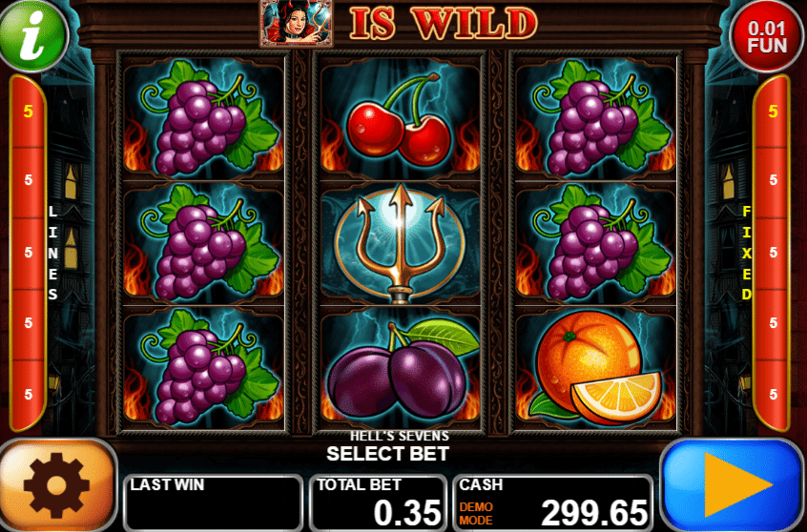Select the middle 5 on right Fixed bar
Screen dimensions: 807x532
(773, 252)
